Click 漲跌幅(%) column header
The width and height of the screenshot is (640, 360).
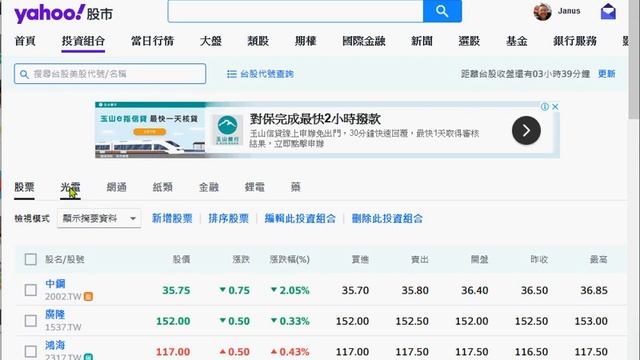pos(289,259)
